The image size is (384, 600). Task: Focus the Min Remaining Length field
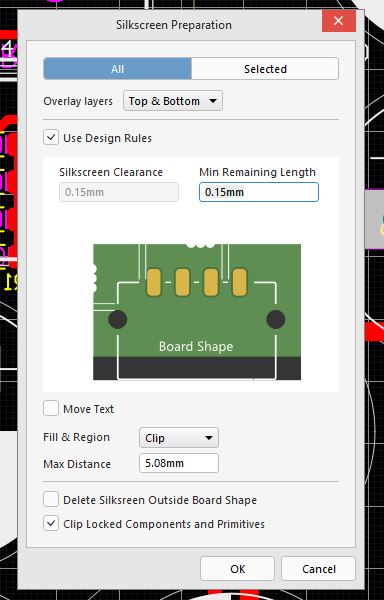point(259,192)
